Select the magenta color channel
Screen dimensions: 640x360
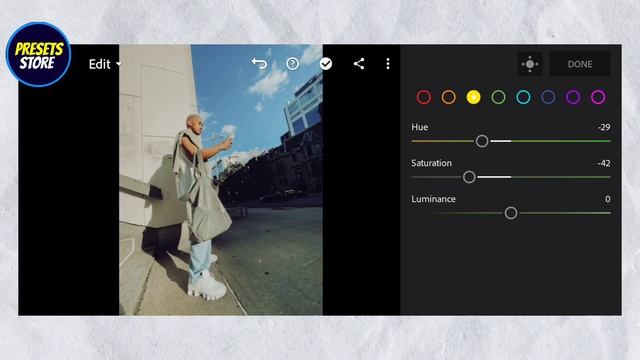point(598,97)
